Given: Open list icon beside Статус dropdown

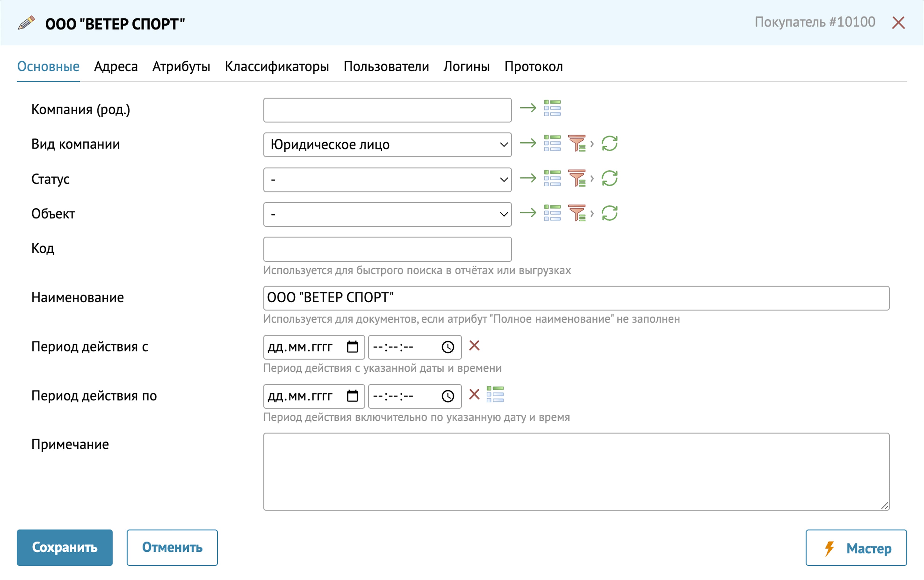Looking at the screenshot, I should coord(552,178).
